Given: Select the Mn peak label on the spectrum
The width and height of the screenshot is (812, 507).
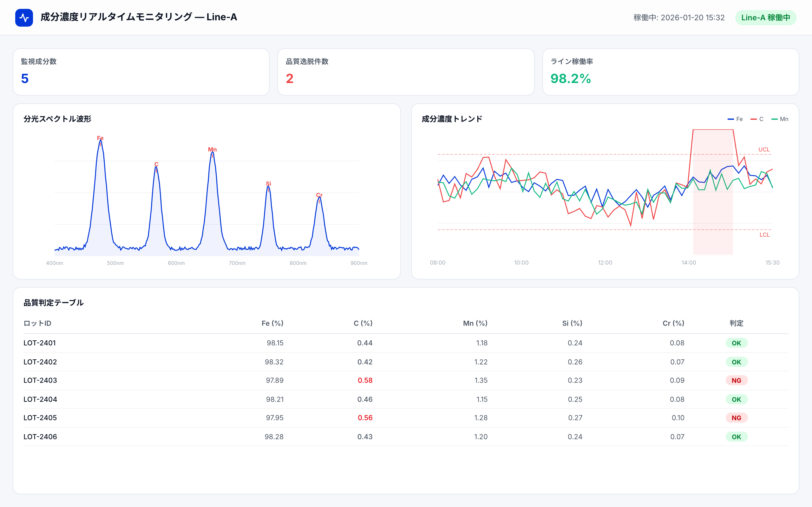Looking at the screenshot, I should click(212, 149).
